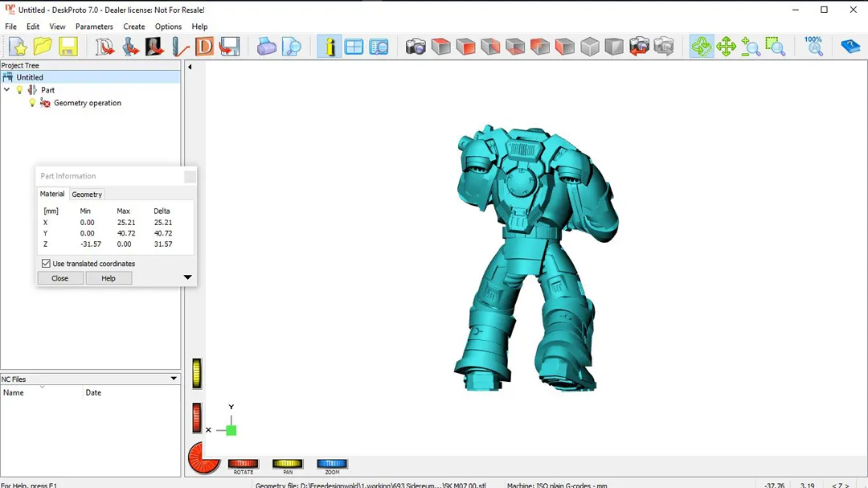Expand Part Information with down arrow
The image size is (868, 488).
187,277
